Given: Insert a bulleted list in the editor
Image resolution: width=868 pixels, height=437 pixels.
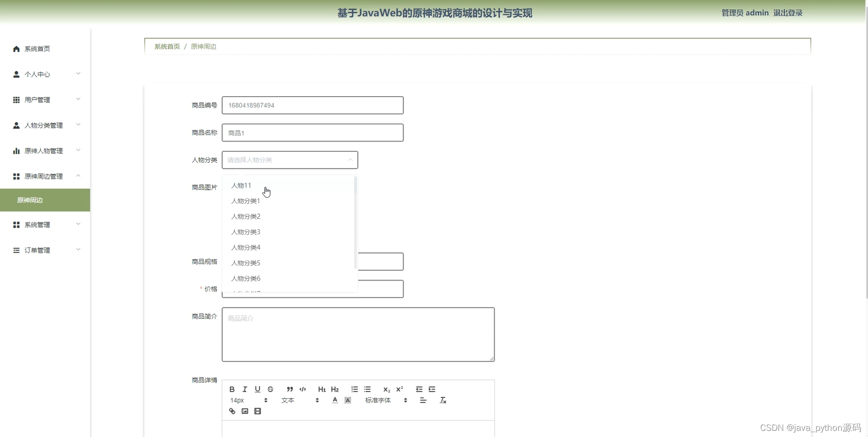Looking at the screenshot, I should 367,389.
